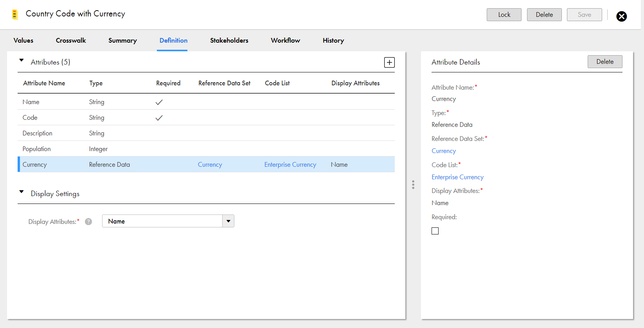This screenshot has height=328, width=644.
Task: Select the Currency attribute row name cell
Action: point(34,164)
